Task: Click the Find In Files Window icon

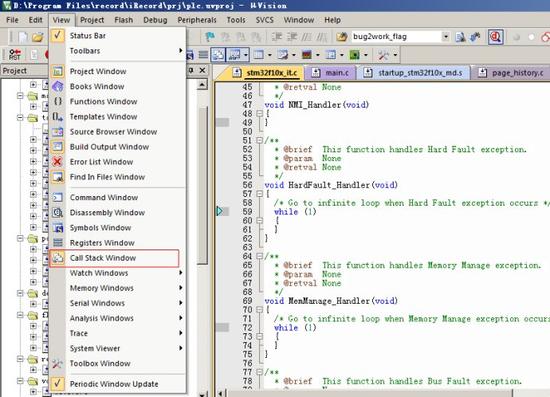Action: (58, 177)
